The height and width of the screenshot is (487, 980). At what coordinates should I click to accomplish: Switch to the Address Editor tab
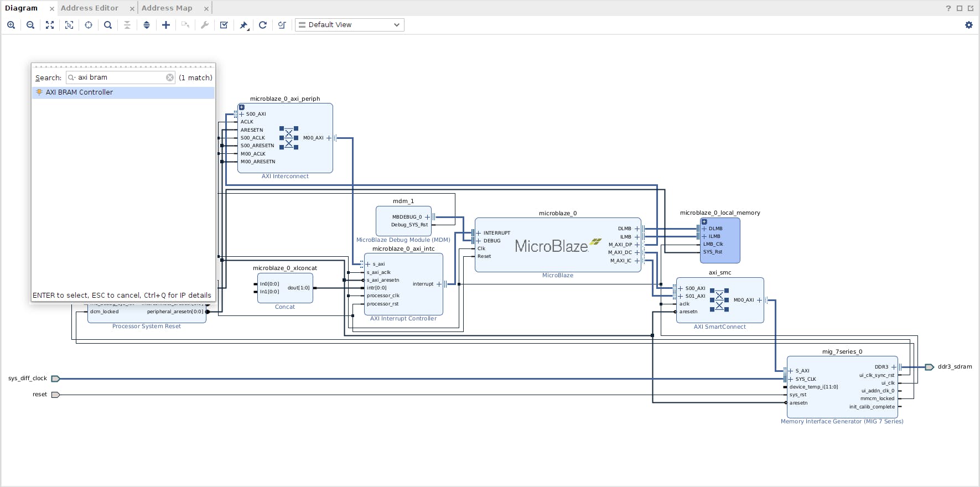pyautogui.click(x=90, y=8)
